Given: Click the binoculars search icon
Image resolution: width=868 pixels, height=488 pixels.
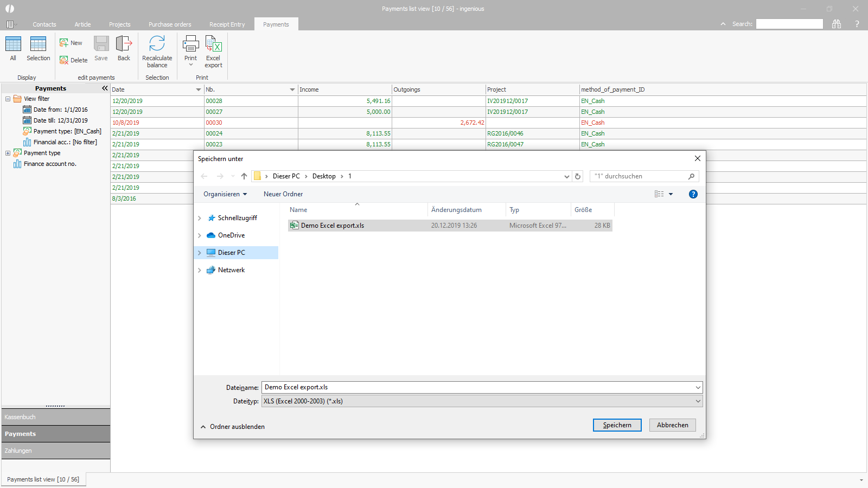Looking at the screenshot, I should pos(837,24).
